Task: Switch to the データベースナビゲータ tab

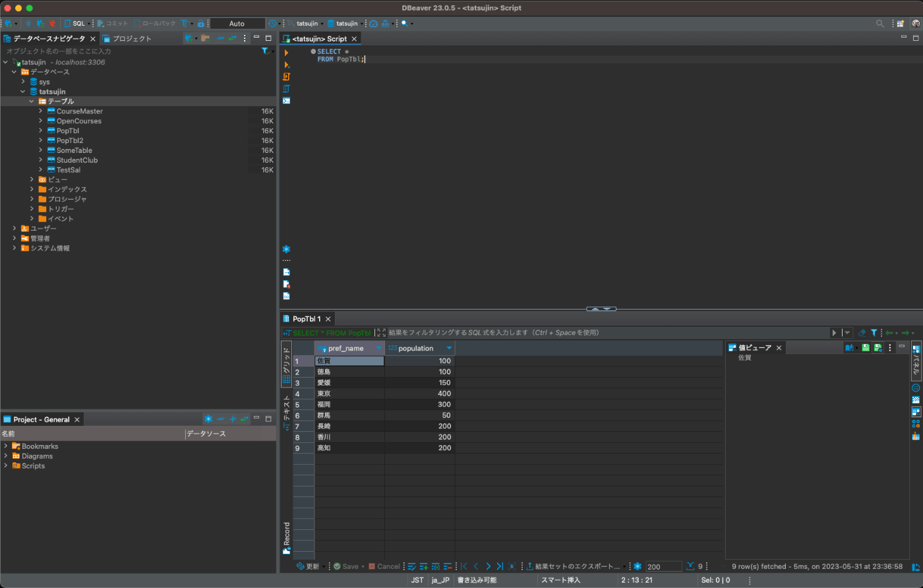Action: pyautogui.click(x=49, y=38)
